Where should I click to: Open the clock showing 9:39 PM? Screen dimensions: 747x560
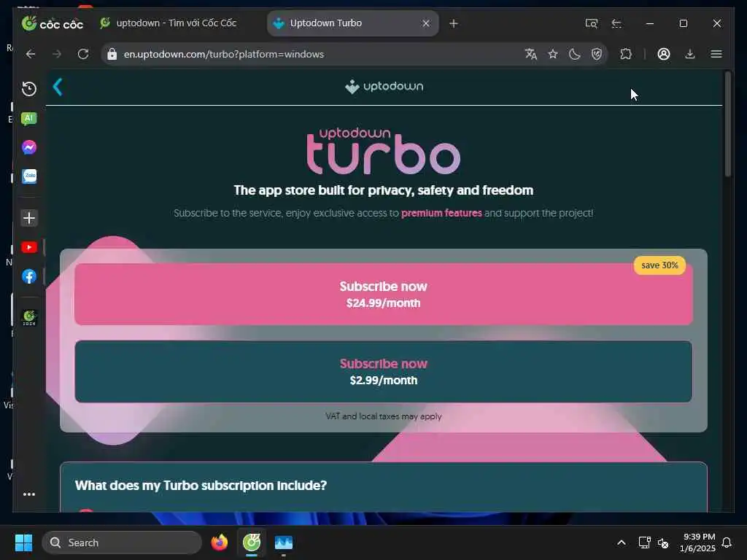(x=697, y=542)
